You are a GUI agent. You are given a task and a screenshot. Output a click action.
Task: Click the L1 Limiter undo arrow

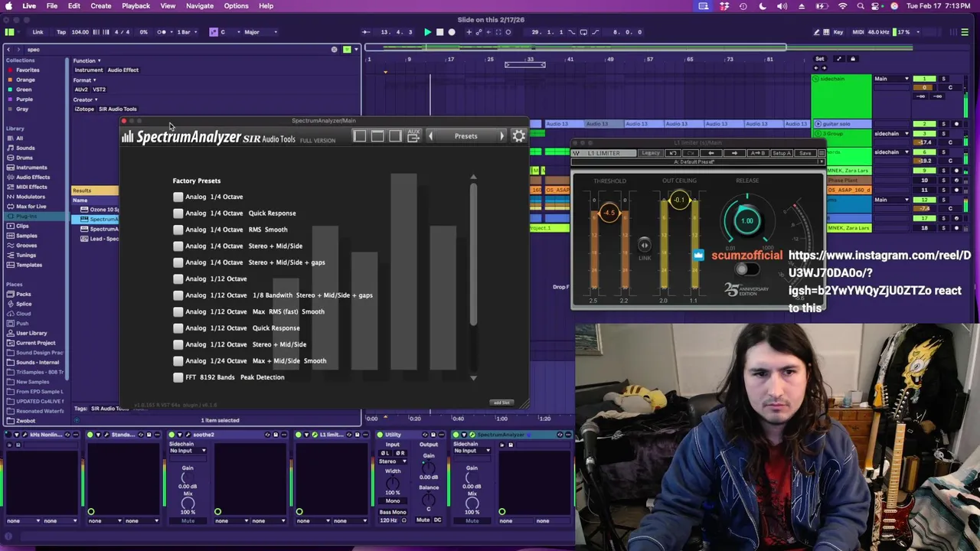click(673, 153)
